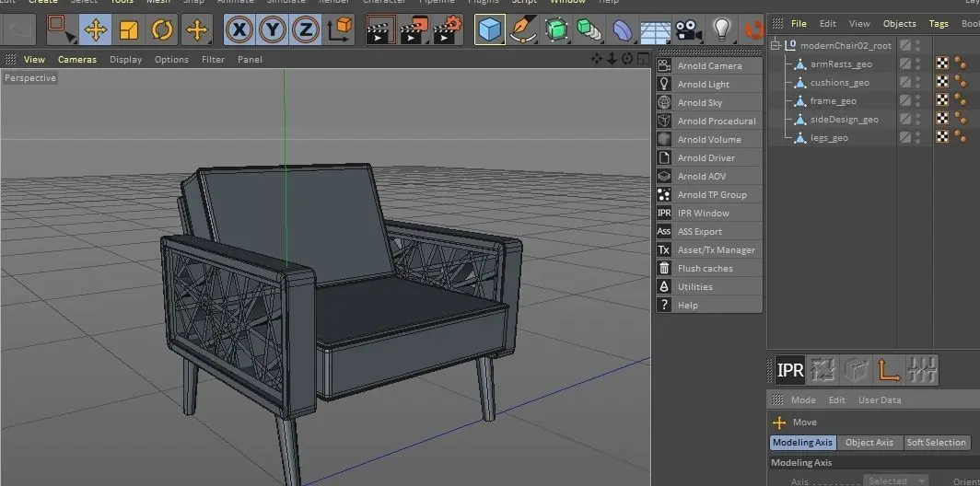Open the Axis 'Selected' dropdown
This screenshot has width=980, height=486.
pyautogui.click(x=895, y=481)
